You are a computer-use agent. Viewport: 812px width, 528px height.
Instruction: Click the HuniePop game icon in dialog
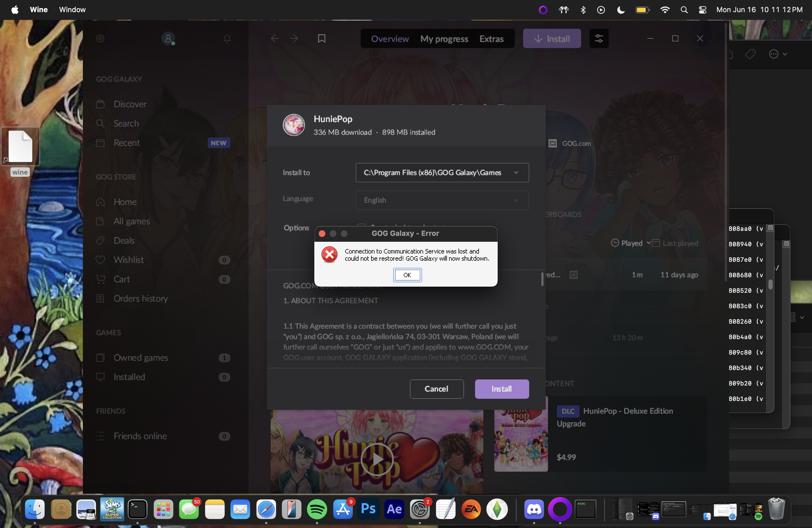pos(293,125)
